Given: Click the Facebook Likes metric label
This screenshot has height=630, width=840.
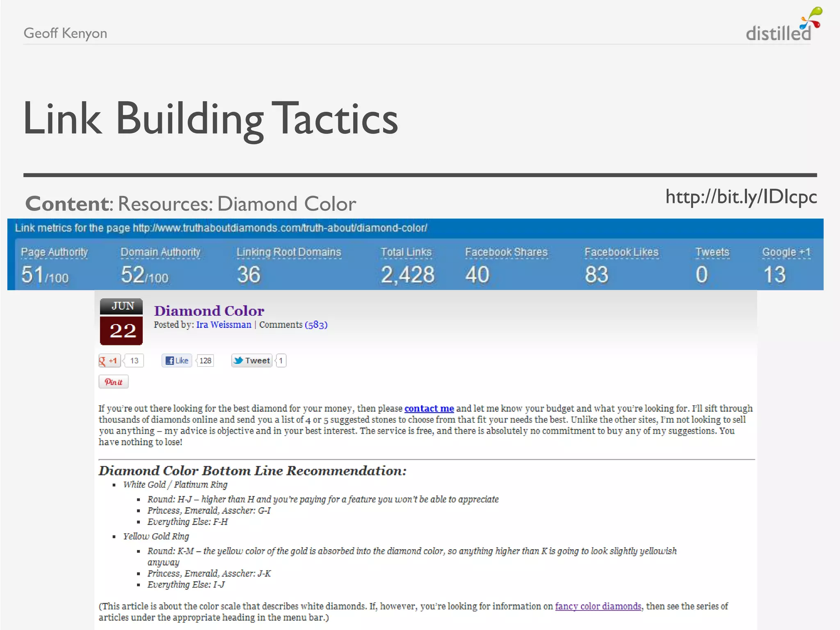Looking at the screenshot, I should pyautogui.click(x=621, y=252).
